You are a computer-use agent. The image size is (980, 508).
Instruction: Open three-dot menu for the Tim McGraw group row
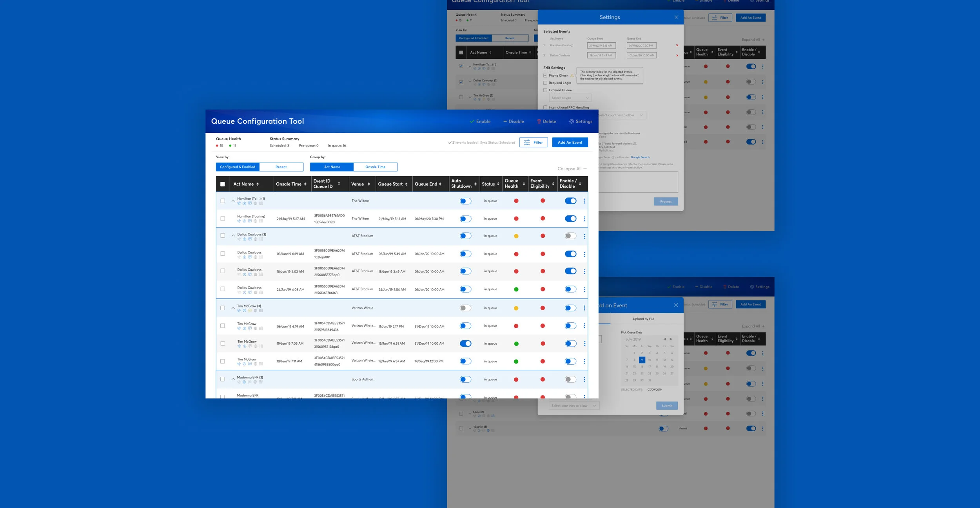point(584,308)
